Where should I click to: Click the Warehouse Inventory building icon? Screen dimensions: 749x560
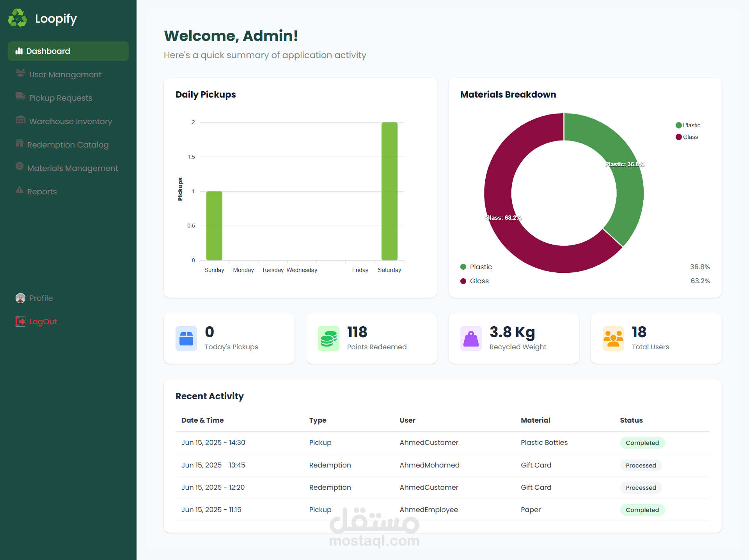point(20,119)
